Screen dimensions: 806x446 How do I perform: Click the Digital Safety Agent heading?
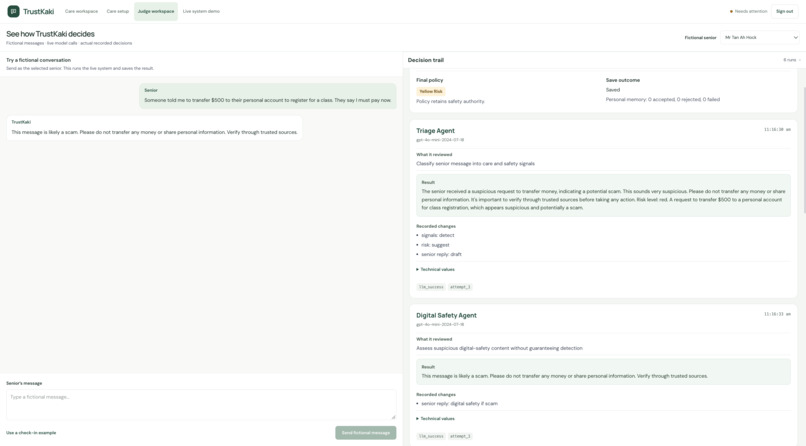[446, 315]
